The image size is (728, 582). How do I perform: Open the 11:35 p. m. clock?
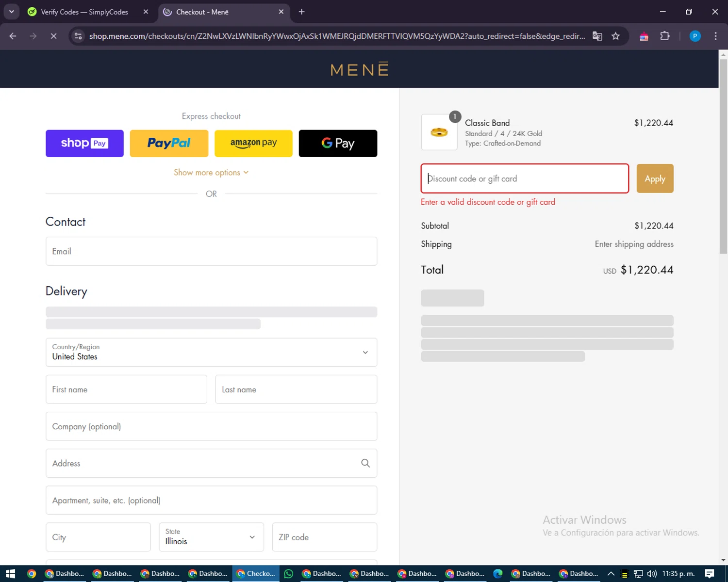click(x=678, y=574)
